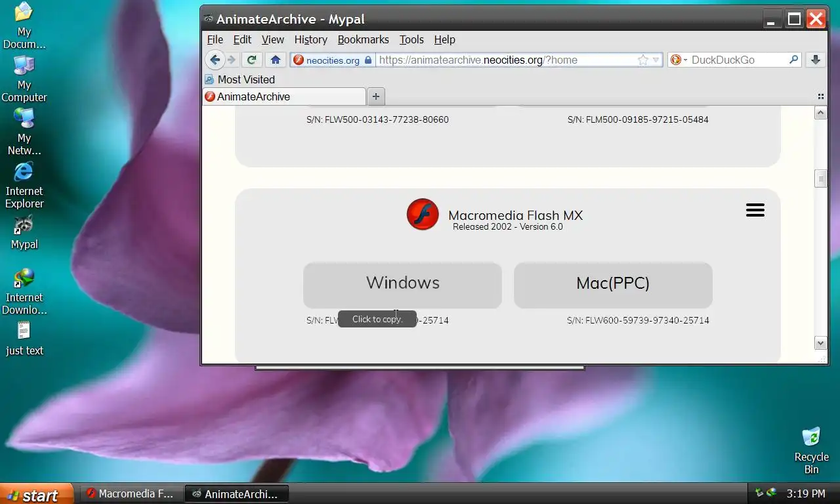Screen dimensions: 840x504
Task: Open the Bookmarks menu
Action: coord(363,39)
